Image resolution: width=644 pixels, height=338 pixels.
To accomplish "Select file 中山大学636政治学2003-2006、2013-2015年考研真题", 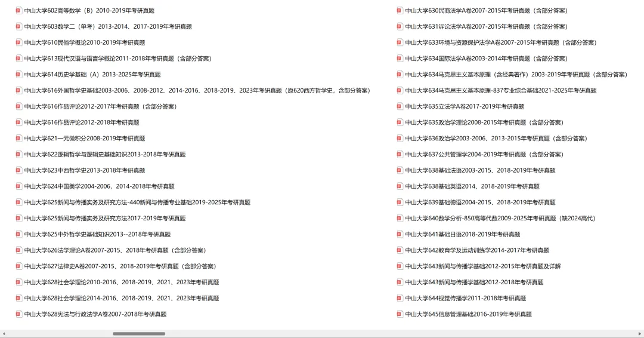I will pos(497,139).
